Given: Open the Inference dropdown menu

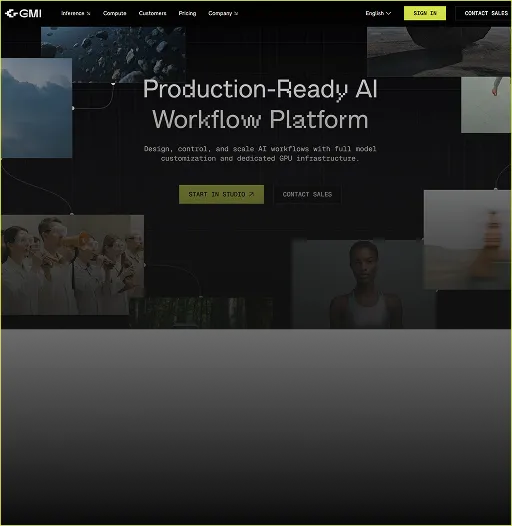Looking at the screenshot, I should point(75,13).
